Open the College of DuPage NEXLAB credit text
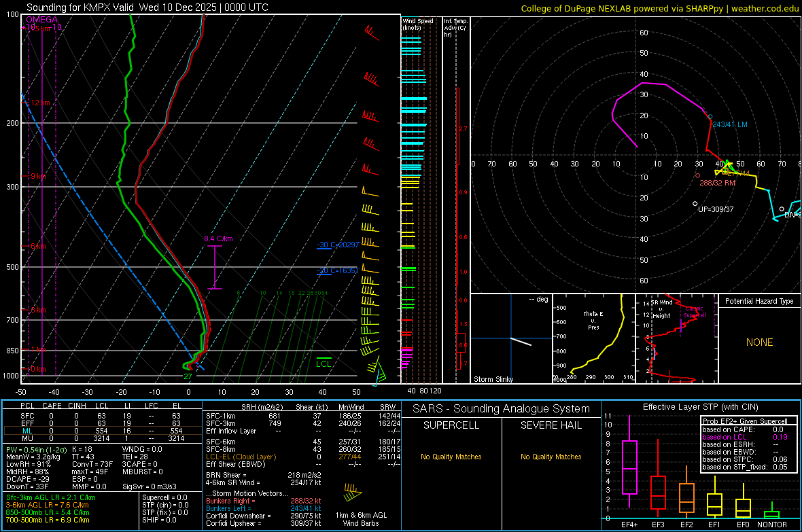Screen dimensions: 802x532 pos(659,8)
